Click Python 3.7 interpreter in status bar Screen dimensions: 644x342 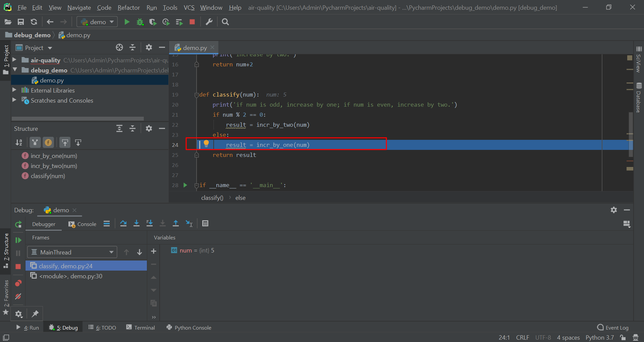[x=600, y=337]
